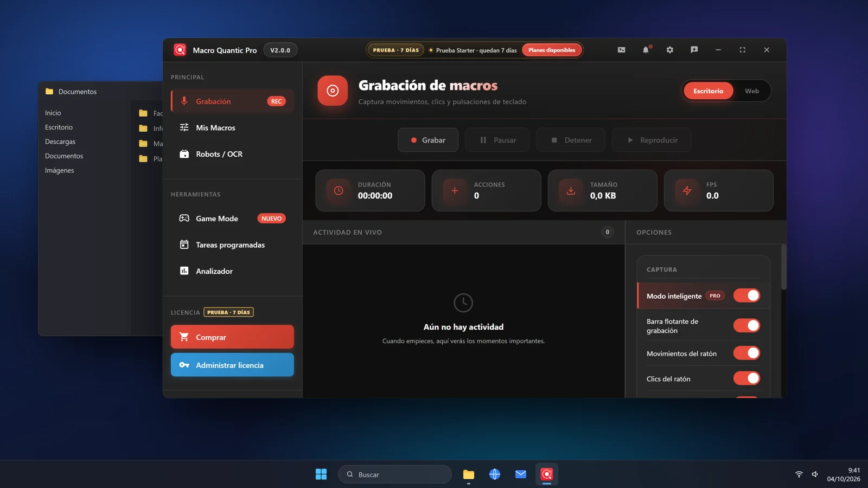This screenshot has width=868, height=488.
Task: Click the options panel scrollbar
Action: click(x=783, y=267)
